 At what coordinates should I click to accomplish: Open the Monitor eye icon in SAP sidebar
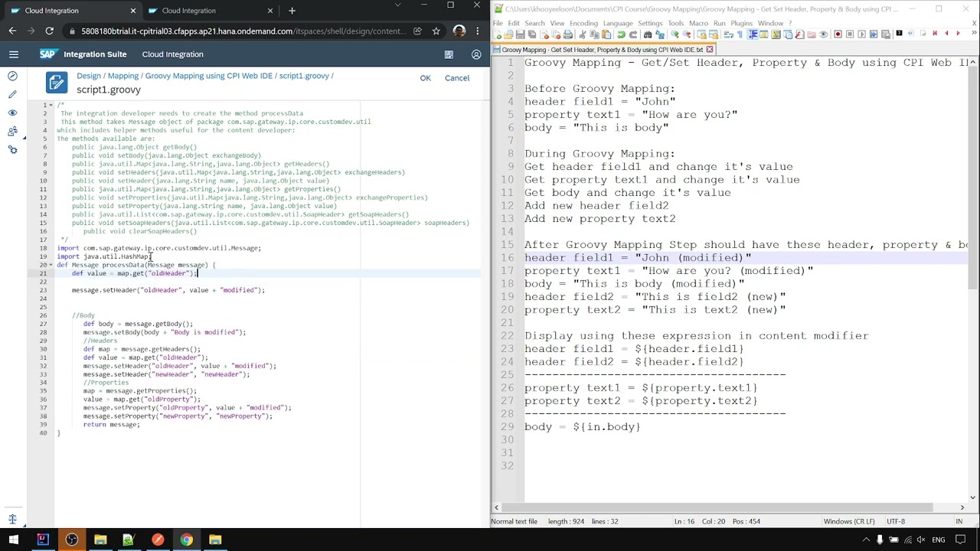12,112
